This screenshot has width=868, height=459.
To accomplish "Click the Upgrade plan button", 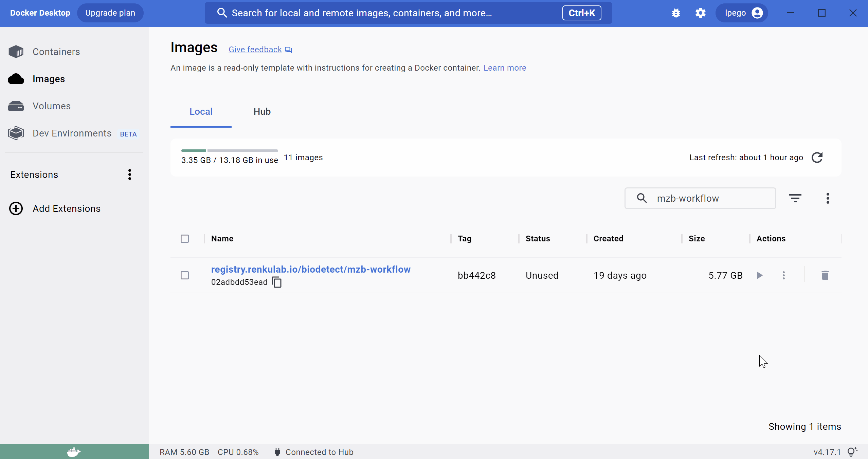I will [110, 13].
